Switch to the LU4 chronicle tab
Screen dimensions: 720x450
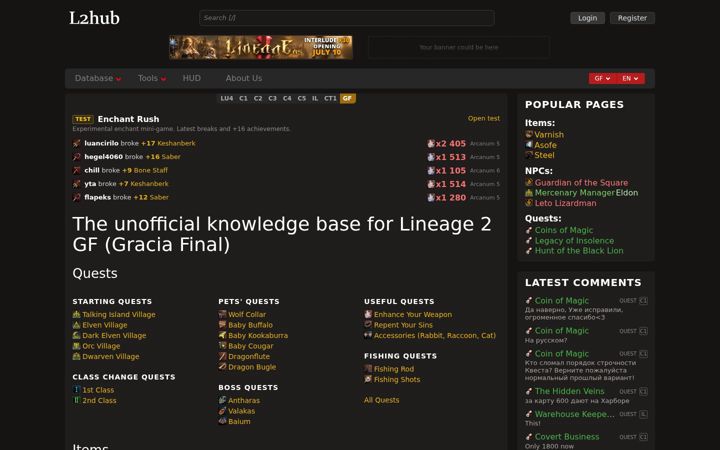coord(226,98)
